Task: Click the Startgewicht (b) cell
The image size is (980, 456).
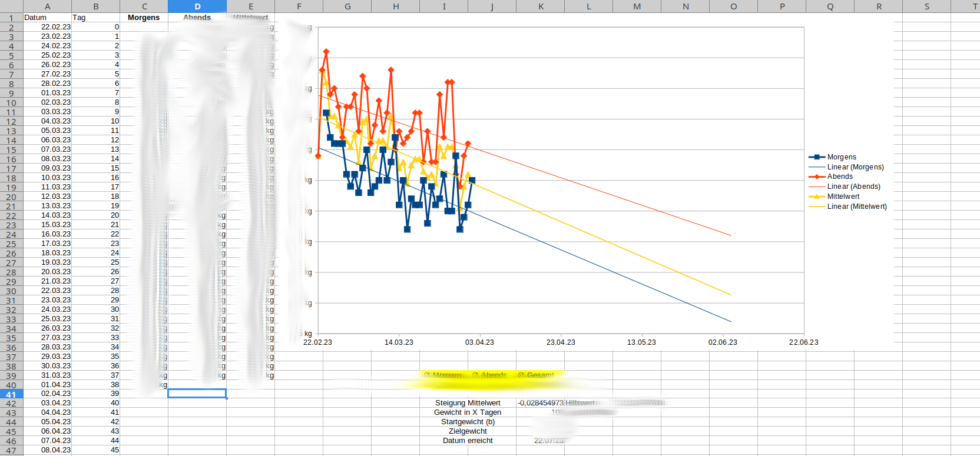Action: coord(468,422)
